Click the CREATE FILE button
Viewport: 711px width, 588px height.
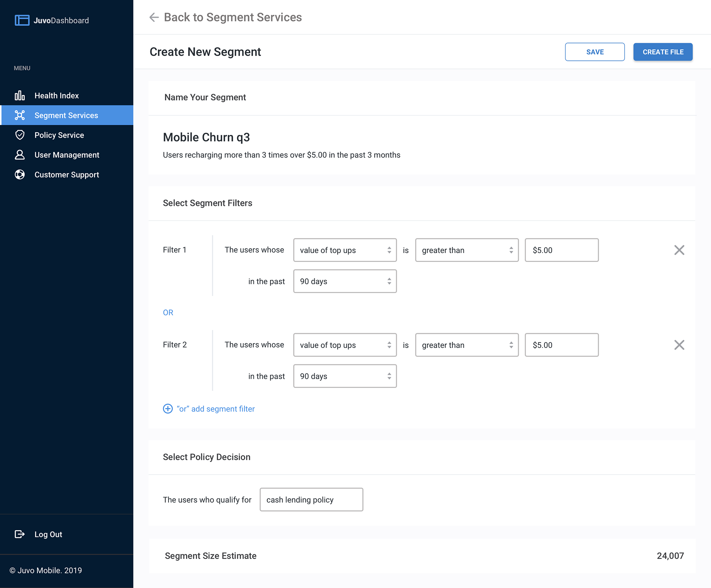click(x=662, y=52)
